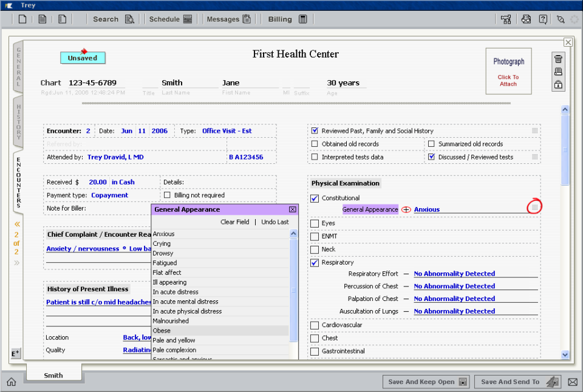Select Drowsy in General Appearance list
The image size is (583, 392).
coord(220,254)
